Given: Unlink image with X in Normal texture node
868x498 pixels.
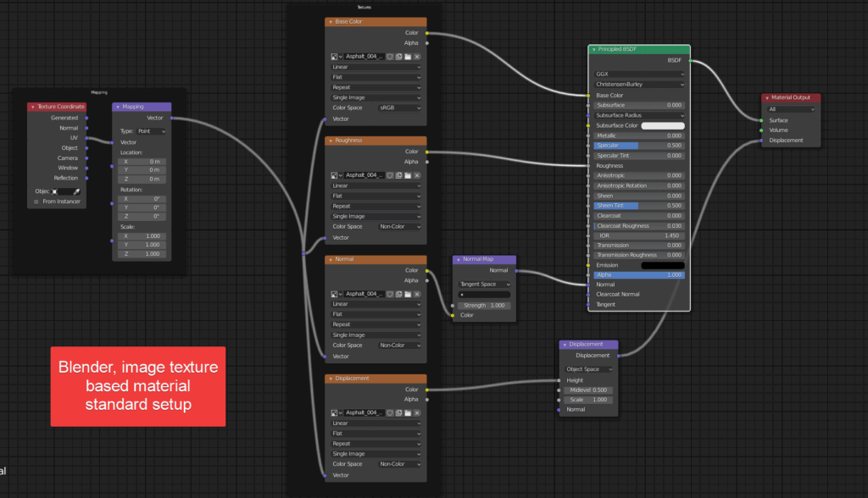Looking at the screenshot, I should (417, 294).
